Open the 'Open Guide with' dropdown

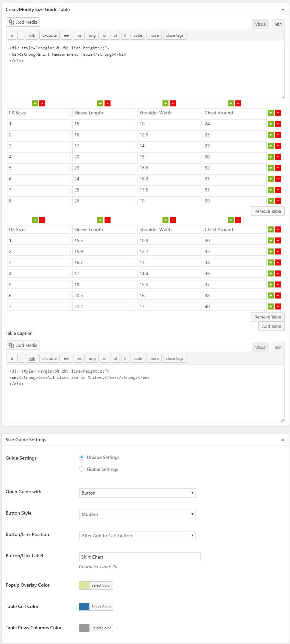point(137,493)
